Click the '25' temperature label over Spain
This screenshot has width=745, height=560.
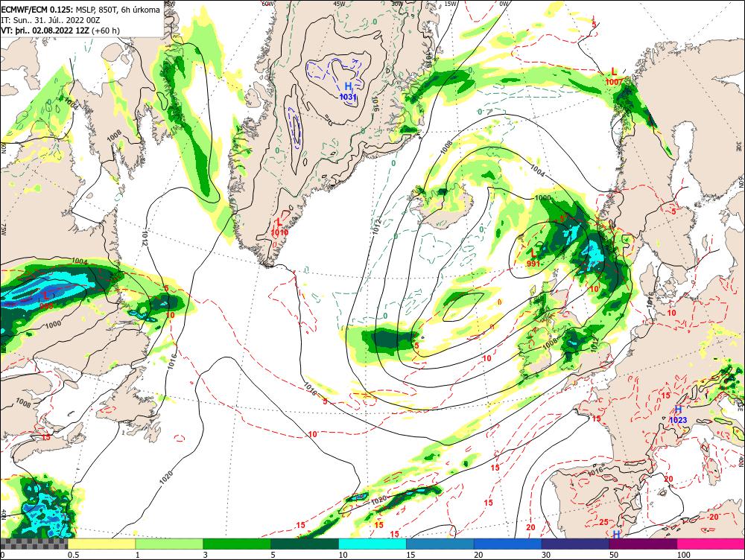pos(603,522)
